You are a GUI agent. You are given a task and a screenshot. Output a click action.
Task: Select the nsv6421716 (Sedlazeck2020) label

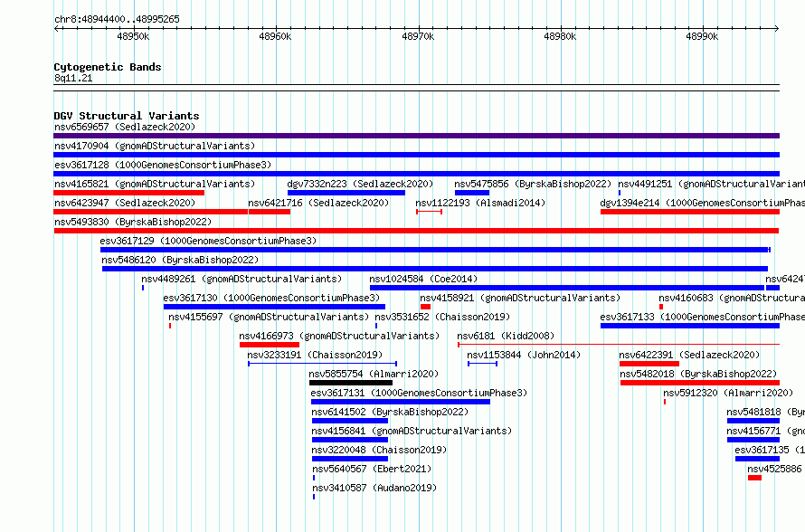pyautogui.click(x=318, y=203)
